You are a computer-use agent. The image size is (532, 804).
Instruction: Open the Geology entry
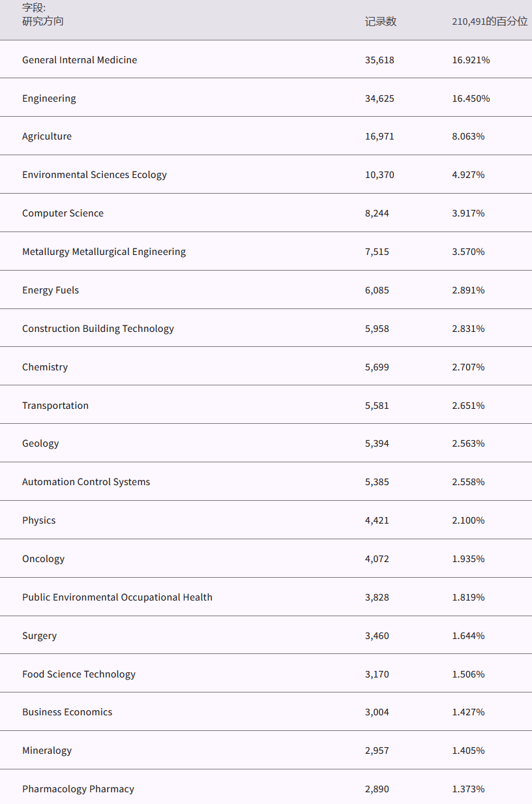click(x=40, y=443)
